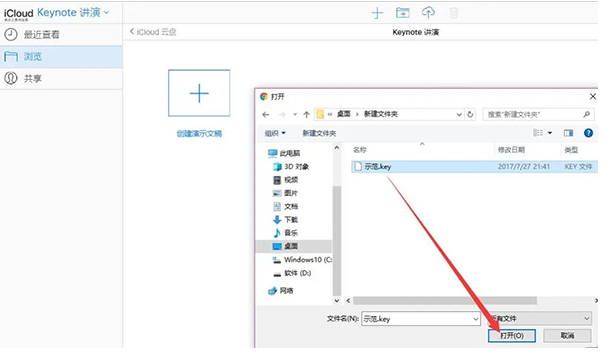Click the up-one-level arrow in dialog
607x361 pixels.
click(307, 115)
